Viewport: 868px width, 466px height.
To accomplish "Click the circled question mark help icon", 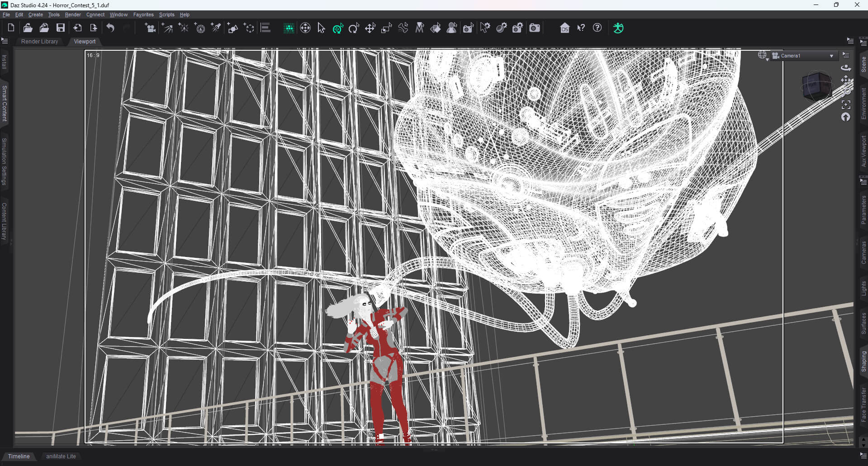I will (597, 28).
